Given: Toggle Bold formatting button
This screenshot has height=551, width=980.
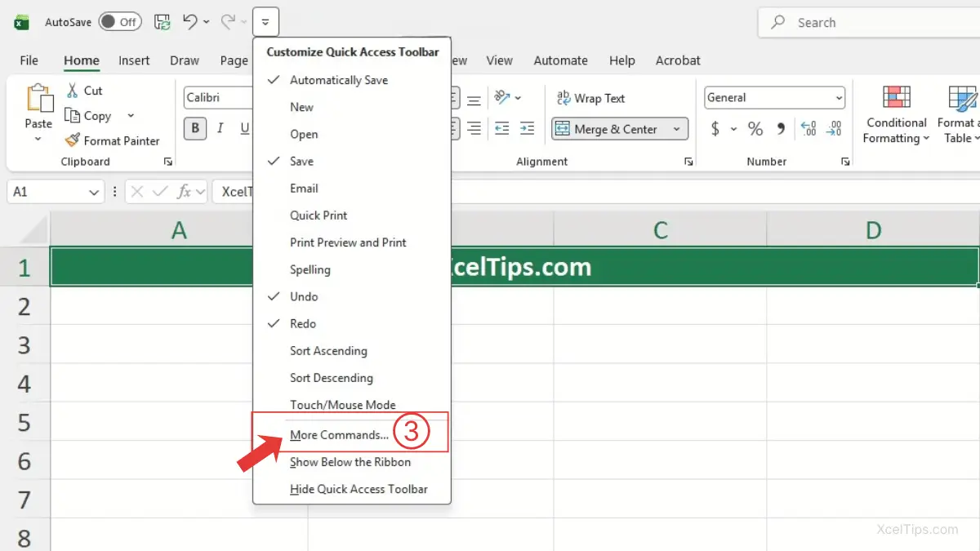Looking at the screenshot, I should (195, 128).
